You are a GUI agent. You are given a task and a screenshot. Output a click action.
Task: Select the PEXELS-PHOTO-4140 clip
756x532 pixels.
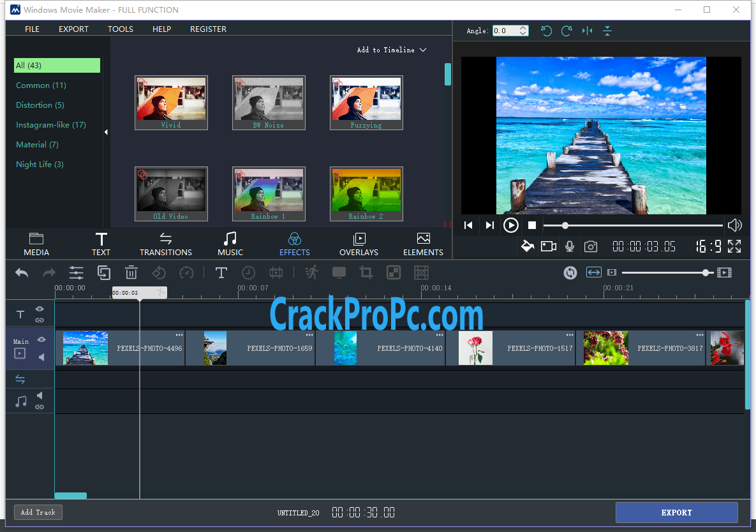point(380,348)
